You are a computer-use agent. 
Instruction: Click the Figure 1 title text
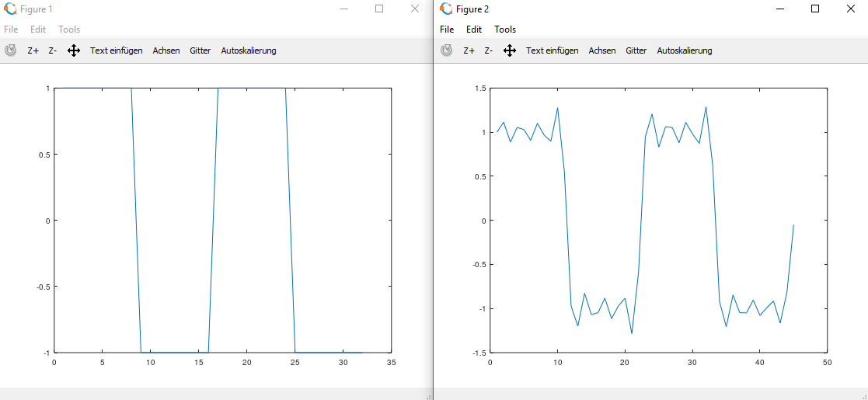click(37, 9)
